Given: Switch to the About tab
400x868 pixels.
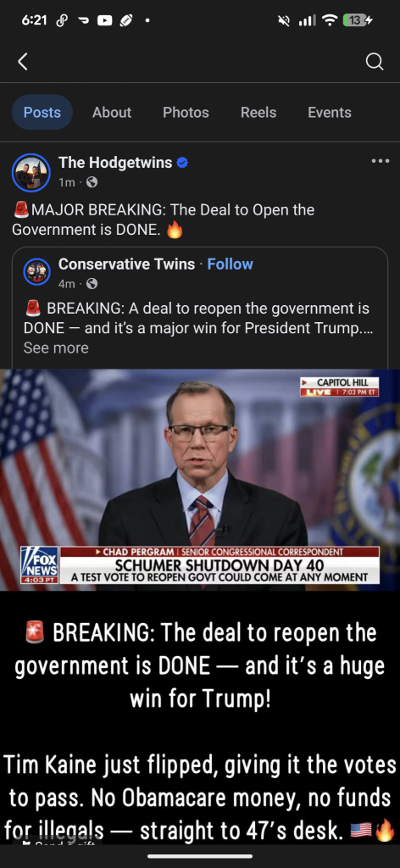Looking at the screenshot, I should tap(112, 113).
